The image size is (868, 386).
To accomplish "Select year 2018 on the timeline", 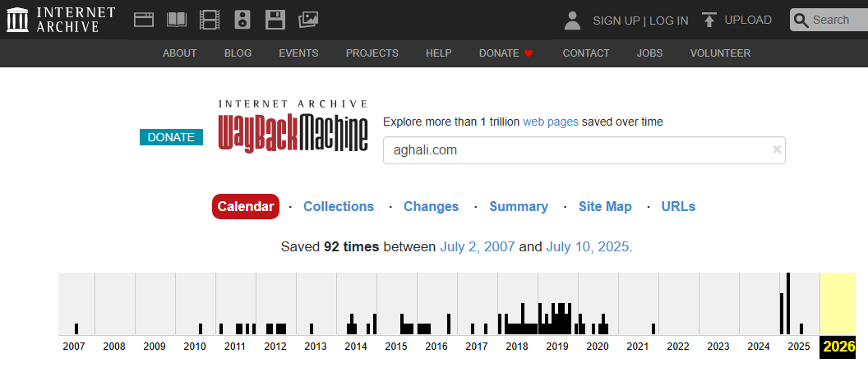I will pos(517,347).
